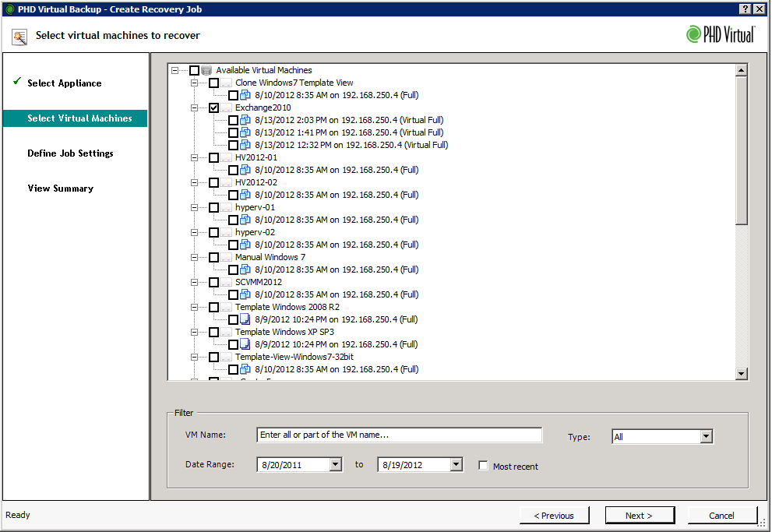Collapse the Manual Windows 7 node
The image size is (772, 532).
(x=195, y=257)
